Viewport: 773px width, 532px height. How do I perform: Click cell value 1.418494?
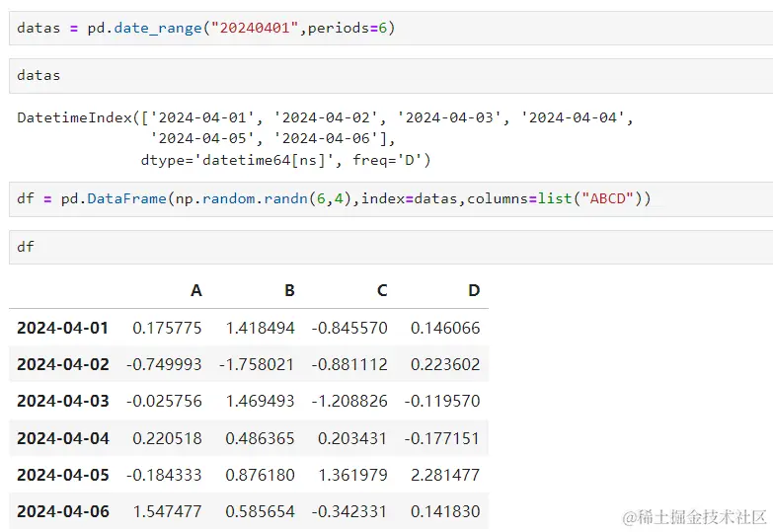(261, 328)
